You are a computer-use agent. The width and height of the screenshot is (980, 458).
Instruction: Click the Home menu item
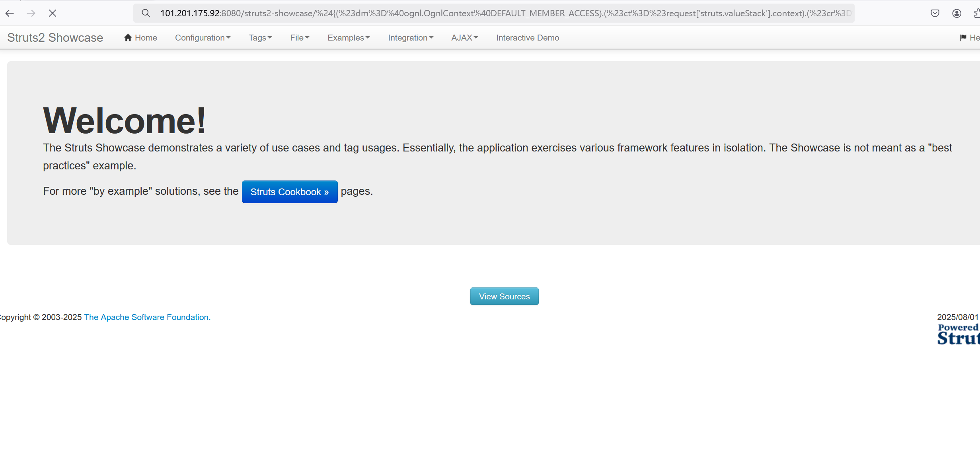click(140, 37)
